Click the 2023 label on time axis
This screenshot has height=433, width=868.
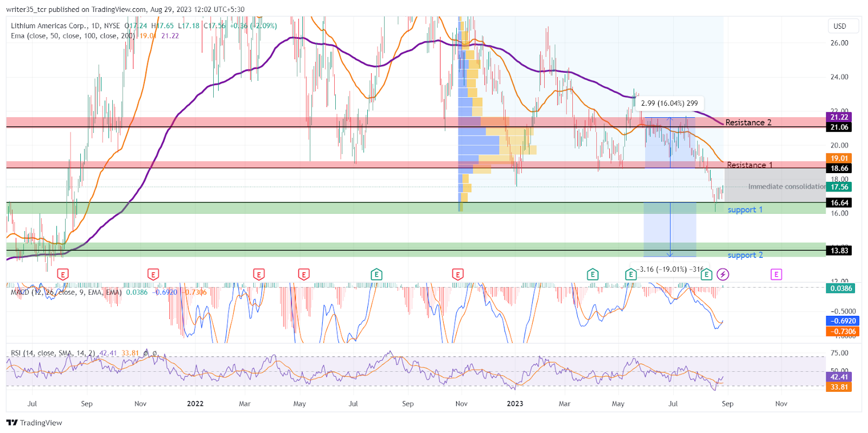515,404
